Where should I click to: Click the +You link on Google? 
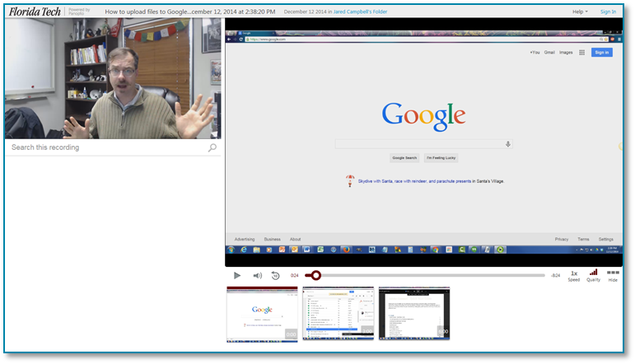click(x=535, y=52)
